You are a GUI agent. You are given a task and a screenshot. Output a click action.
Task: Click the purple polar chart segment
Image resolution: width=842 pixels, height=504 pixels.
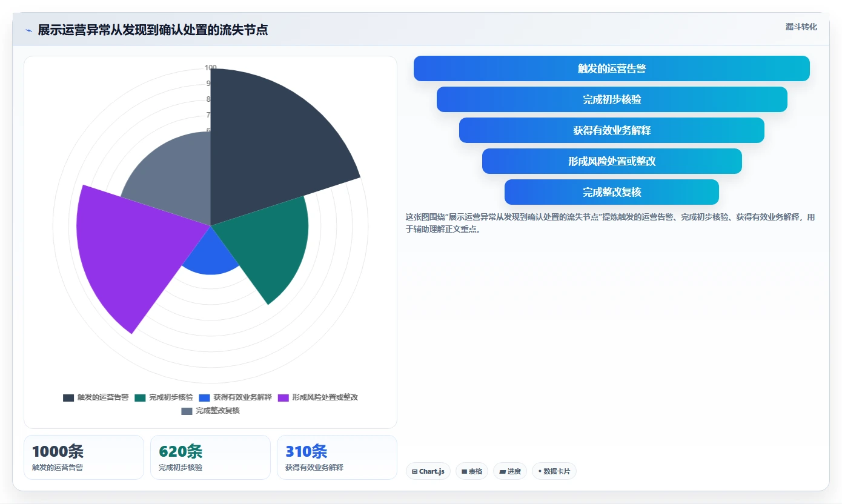tap(133, 254)
